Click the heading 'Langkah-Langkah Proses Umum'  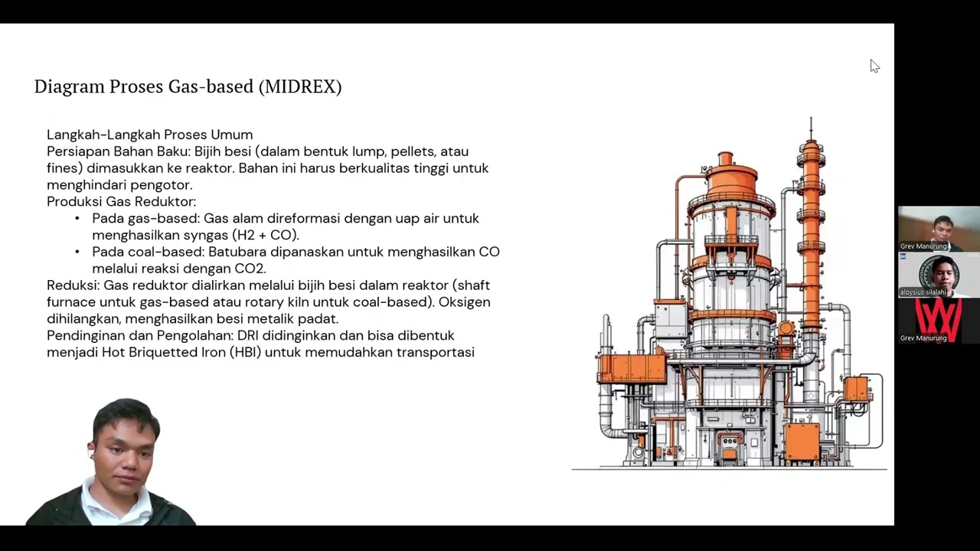[x=149, y=135]
